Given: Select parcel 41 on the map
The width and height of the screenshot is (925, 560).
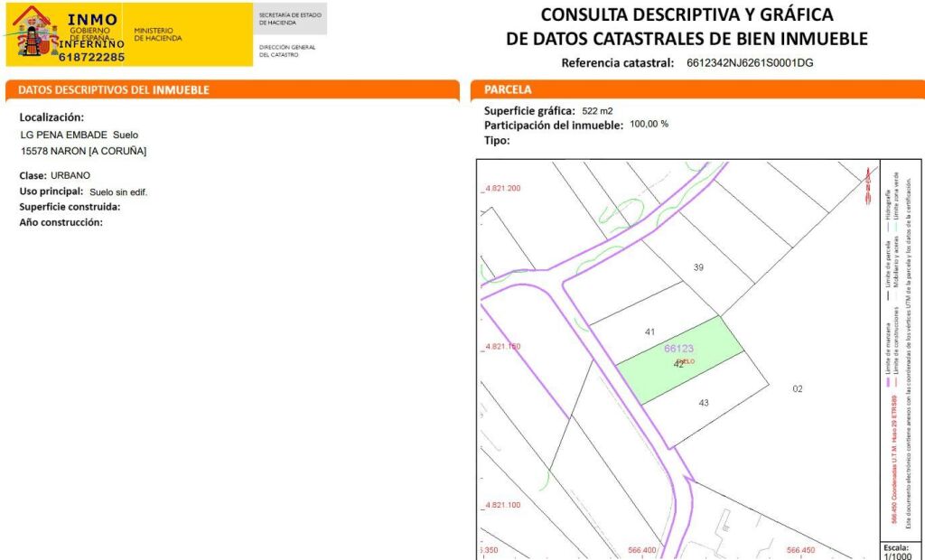Looking at the screenshot, I should [x=649, y=331].
